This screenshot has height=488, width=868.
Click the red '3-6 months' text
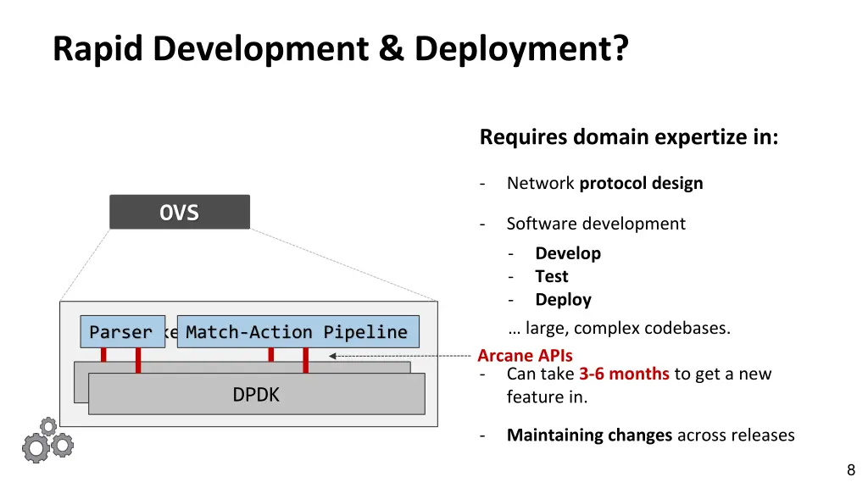[x=624, y=374]
